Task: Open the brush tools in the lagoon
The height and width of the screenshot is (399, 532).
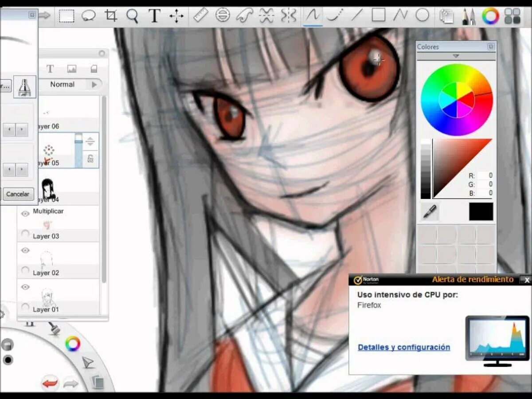Action: 54,328
